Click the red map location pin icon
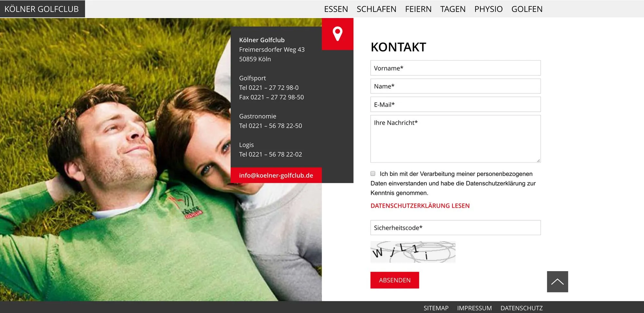Viewport: 644px width, 313px height. [x=337, y=34]
